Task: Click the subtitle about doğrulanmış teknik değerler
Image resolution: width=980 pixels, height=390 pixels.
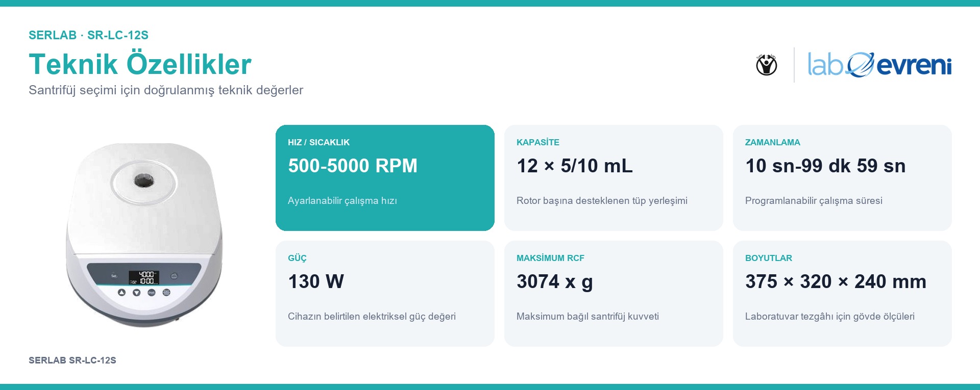Action: pos(166,90)
